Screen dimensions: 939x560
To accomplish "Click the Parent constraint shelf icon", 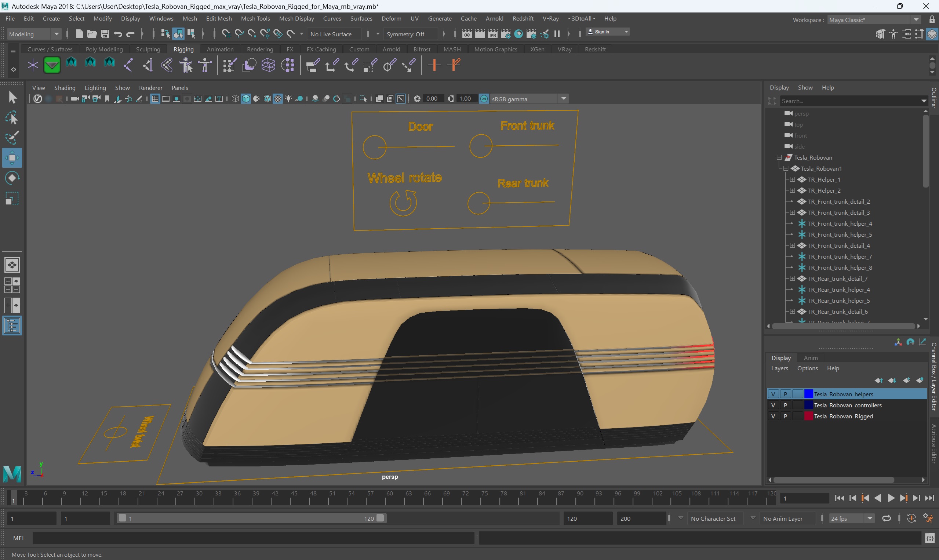I will tap(313, 65).
